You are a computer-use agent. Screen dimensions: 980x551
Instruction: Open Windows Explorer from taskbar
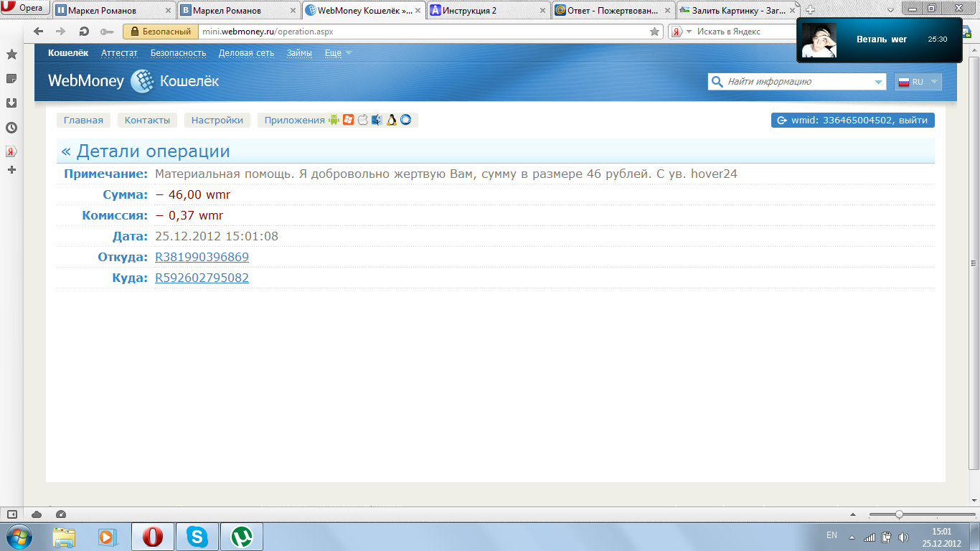click(x=64, y=537)
